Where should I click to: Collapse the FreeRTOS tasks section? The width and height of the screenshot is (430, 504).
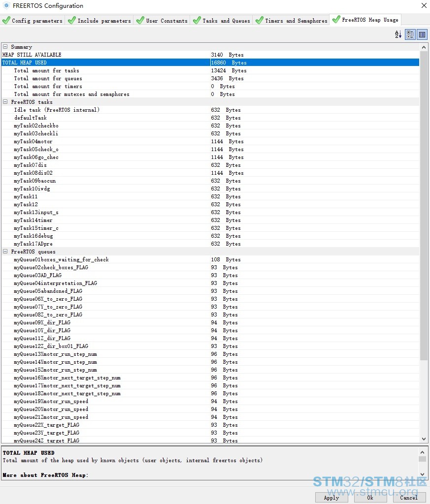(x=5, y=102)
